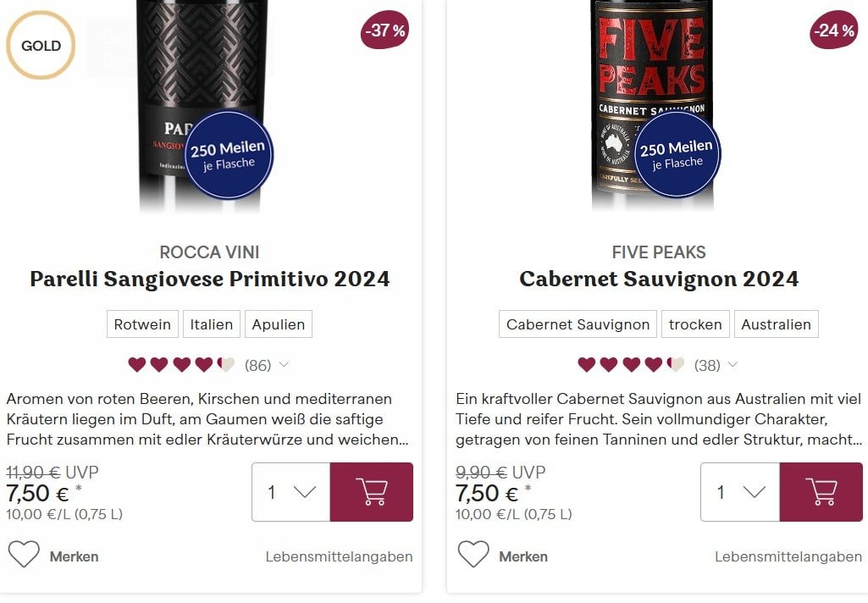Viewport: 868px width, 603px height.
Task: Add Five Peaks Cabernet Sauvignon to cart
Action: pyautogui.click(x=821, y=492)
